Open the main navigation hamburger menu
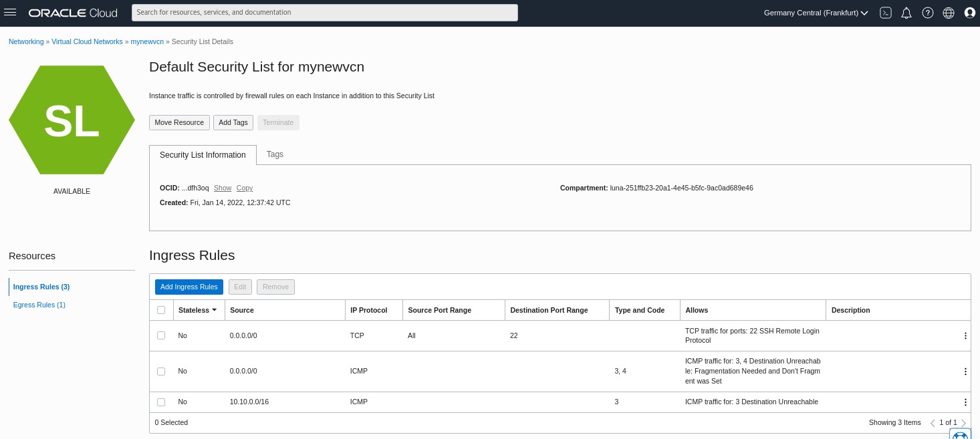Viewport: 980px width, 439px height. click(10, 13)
